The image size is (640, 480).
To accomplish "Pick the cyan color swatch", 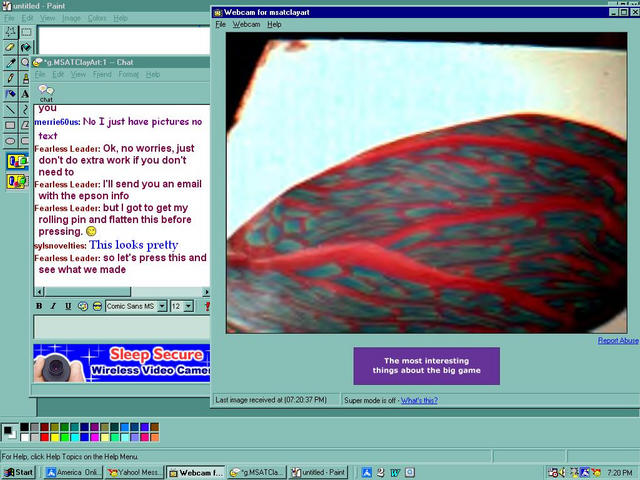I will [75, 437].
